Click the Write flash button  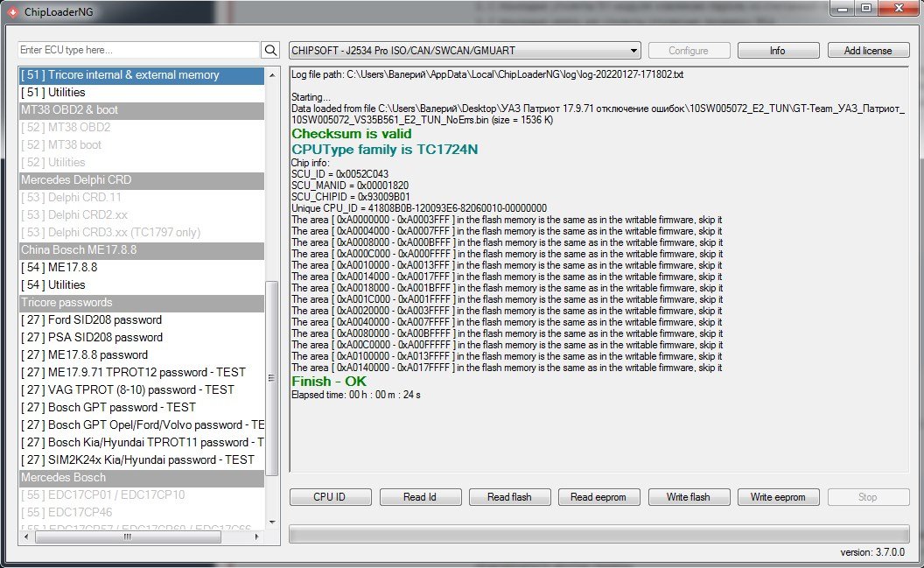(x=688, y=497)
